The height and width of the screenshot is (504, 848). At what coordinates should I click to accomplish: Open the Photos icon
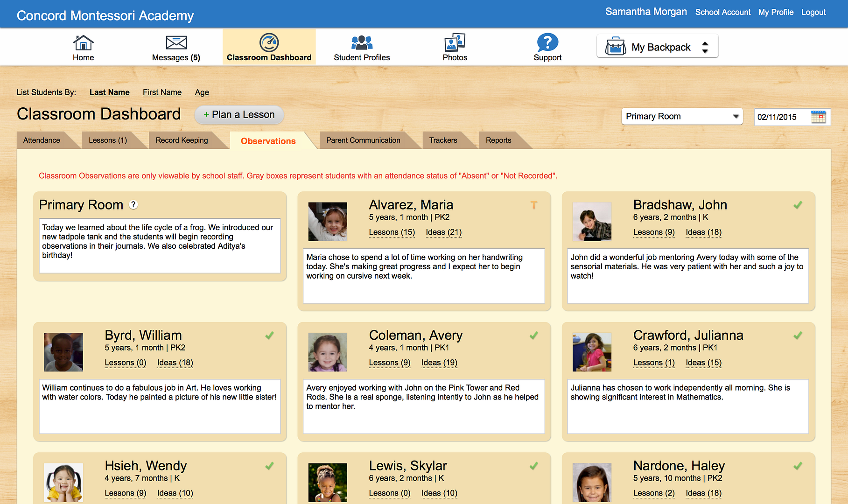pos(455,42)
